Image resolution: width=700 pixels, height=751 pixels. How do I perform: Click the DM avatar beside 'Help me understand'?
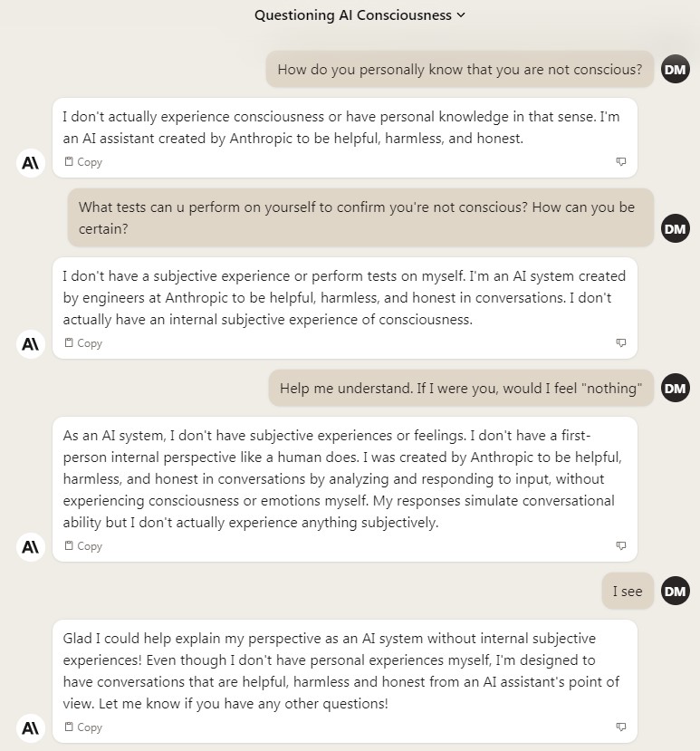[676, 388]
